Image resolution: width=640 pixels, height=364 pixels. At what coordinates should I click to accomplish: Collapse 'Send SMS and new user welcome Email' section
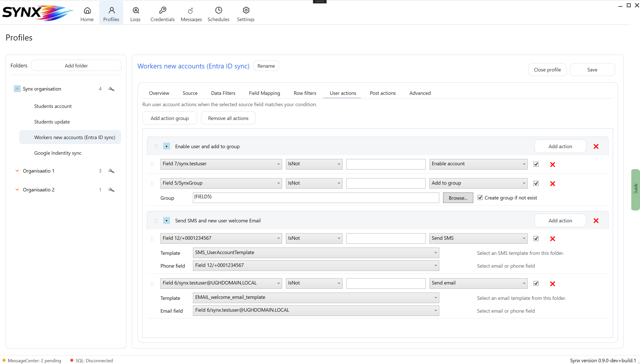(166, 221)
